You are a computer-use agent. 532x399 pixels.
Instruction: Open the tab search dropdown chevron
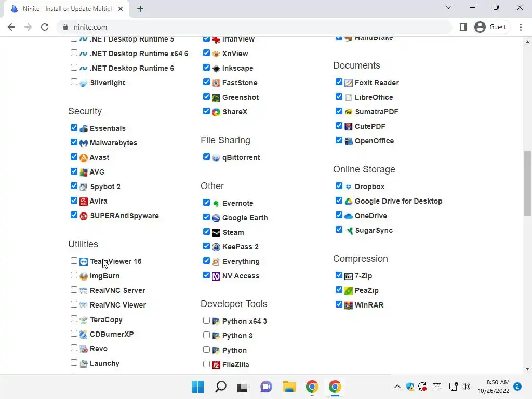point(448,7)
